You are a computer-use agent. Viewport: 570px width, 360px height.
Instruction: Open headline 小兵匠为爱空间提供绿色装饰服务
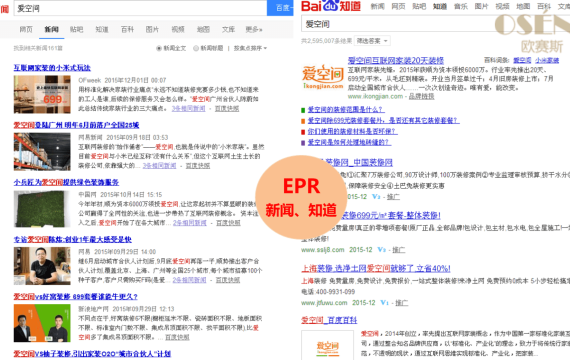pos(66,182)
